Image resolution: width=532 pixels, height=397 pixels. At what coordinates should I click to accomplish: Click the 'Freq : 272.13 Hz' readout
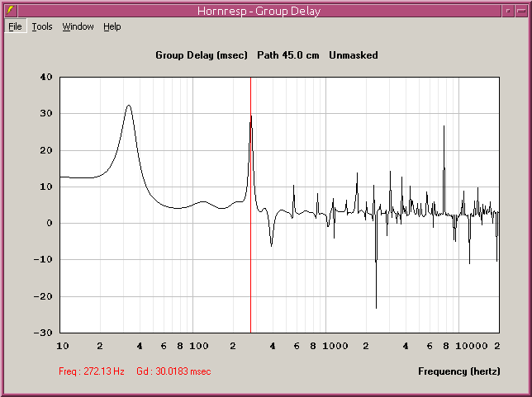92,371
